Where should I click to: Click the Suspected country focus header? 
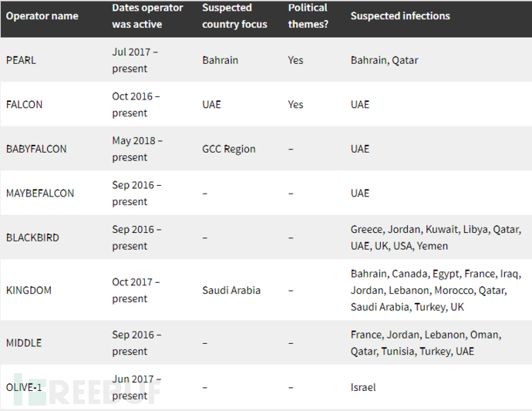click(234, 16)
